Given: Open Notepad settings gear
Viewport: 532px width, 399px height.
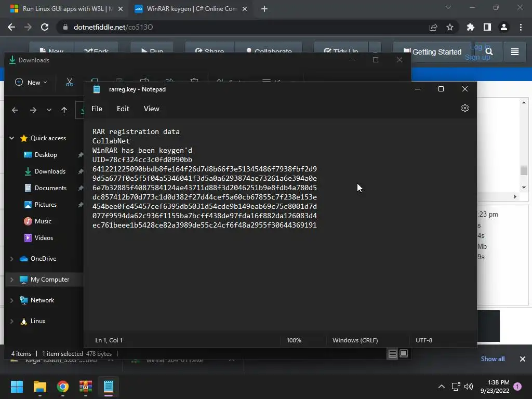Looking at the screenshot, I should tap(465, 108).
